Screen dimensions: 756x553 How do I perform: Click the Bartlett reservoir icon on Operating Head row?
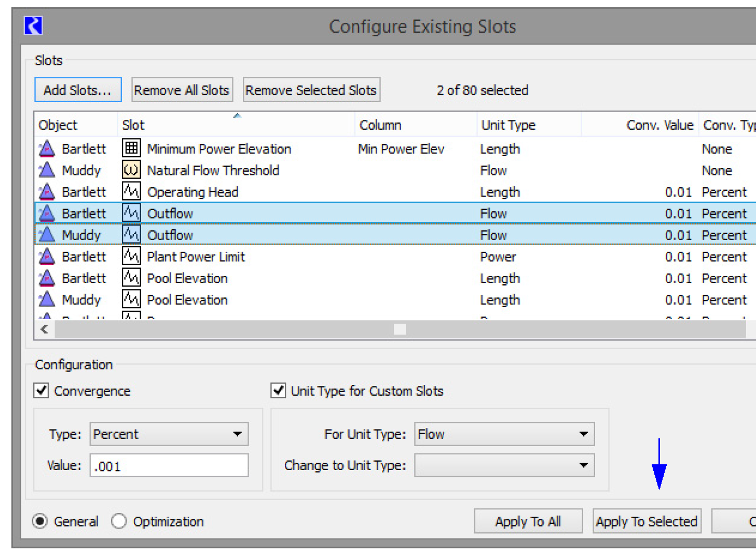pyautogui.click(x=47, y=191)
